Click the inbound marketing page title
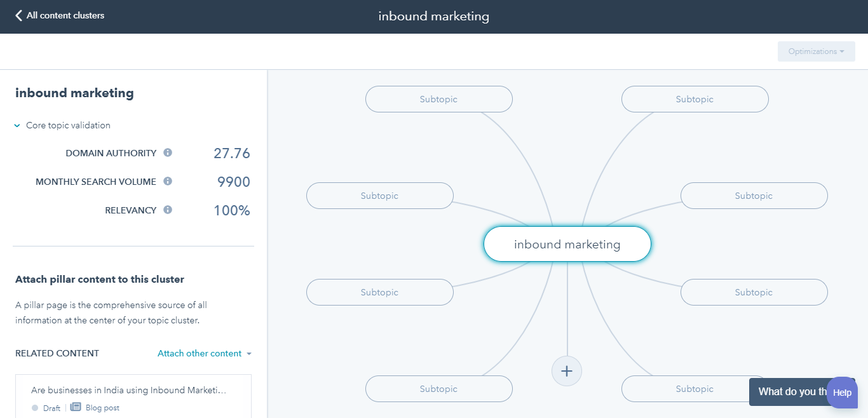Screen dimensions: 868x418 434,17
